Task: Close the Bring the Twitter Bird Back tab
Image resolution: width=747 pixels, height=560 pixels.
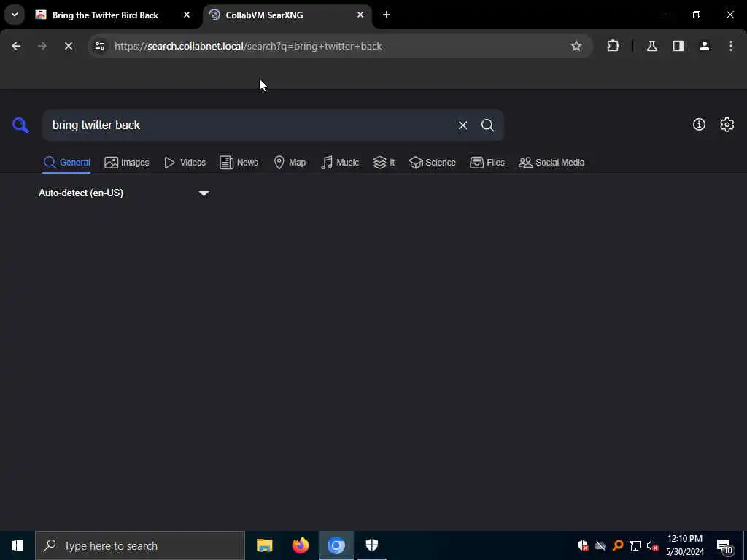Action: click(x=187, y=15)
